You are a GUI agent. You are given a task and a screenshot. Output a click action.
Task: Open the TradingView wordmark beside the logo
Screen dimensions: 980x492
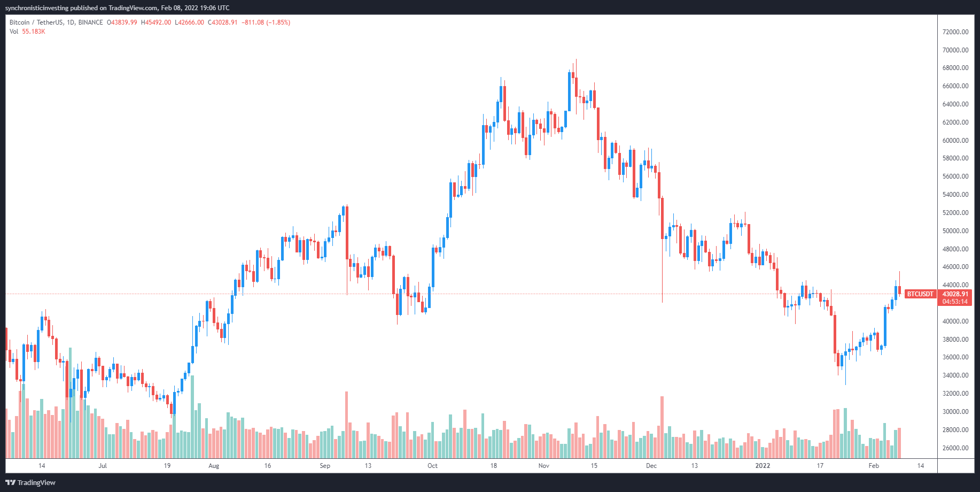36,482
